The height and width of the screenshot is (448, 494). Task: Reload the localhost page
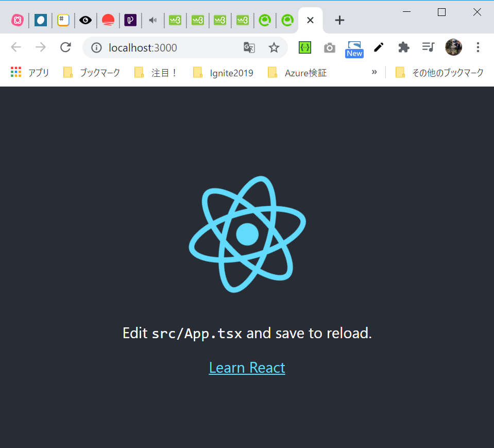(x=65, y=47)
